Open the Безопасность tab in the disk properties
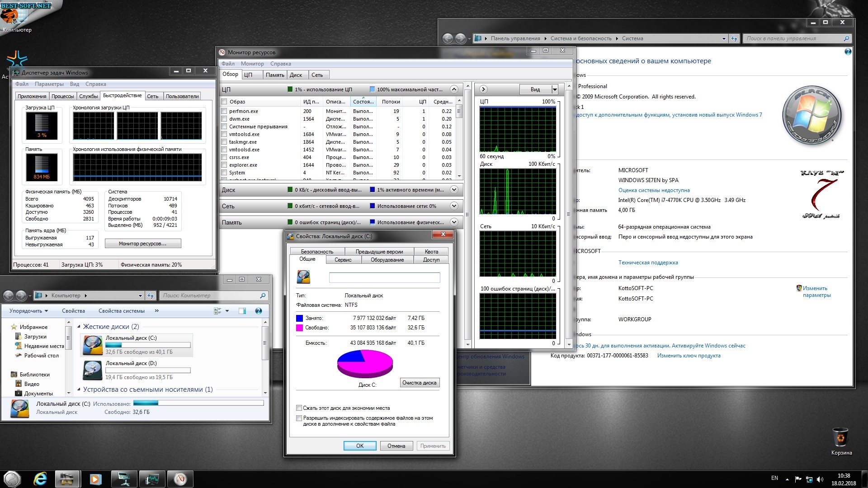868x488 pixels. click(x=317, y=252)
